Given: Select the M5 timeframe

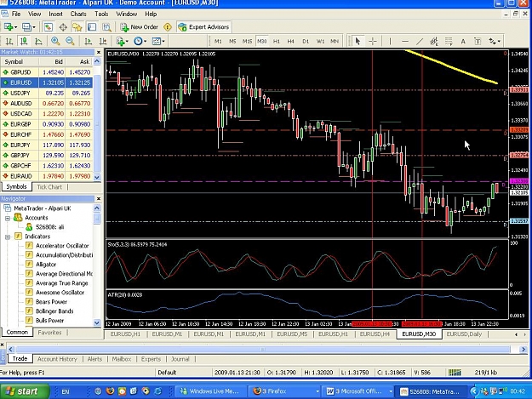Looking at the screenshot, I should pos(232,41).
